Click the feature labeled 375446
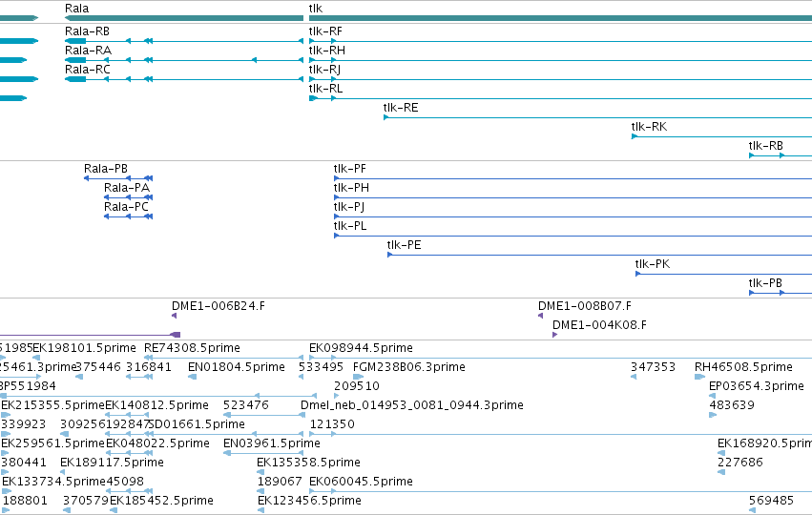Viewport: 812px width, 515px height. point(79,377)
